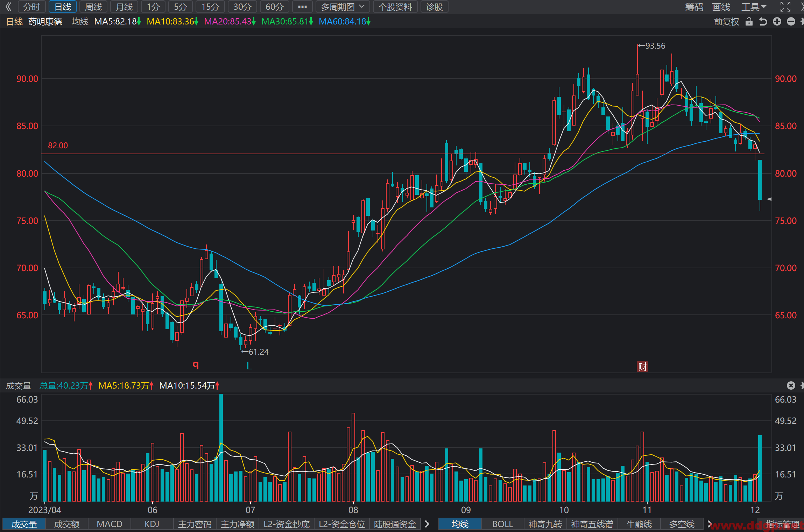
Task: Click the unlock padlock icon near 前复权
Action: click(x=749, y=22)
